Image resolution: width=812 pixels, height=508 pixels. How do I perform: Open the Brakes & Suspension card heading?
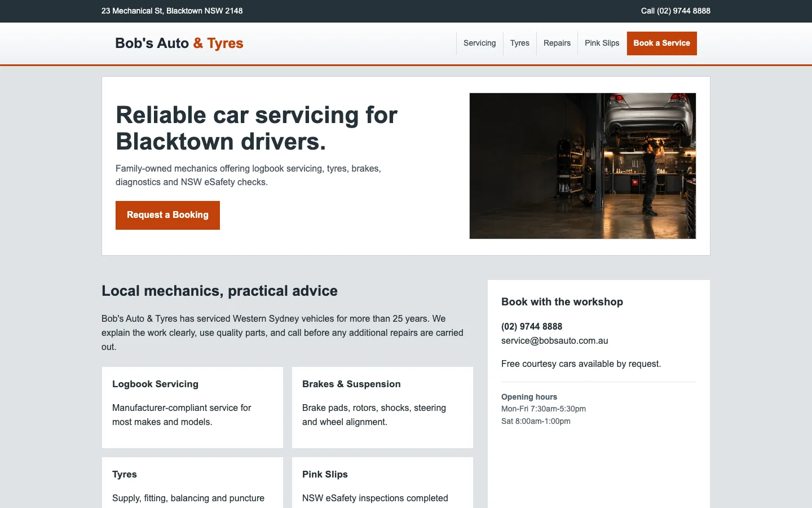351,384
